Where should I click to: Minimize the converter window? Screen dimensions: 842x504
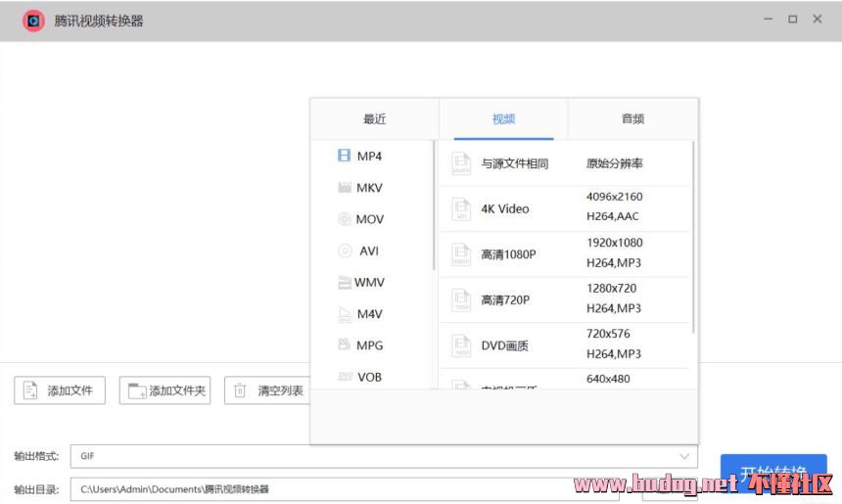coord(769,20)
